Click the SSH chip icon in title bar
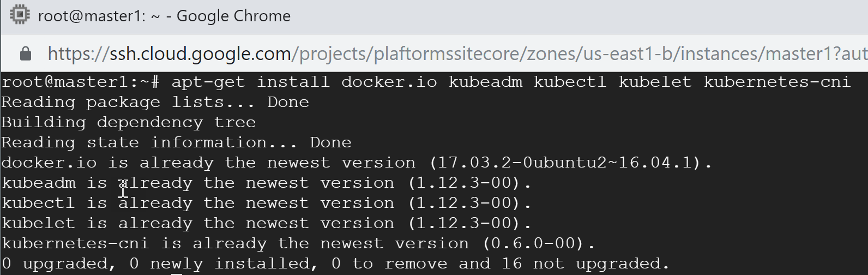 point(20,15)
